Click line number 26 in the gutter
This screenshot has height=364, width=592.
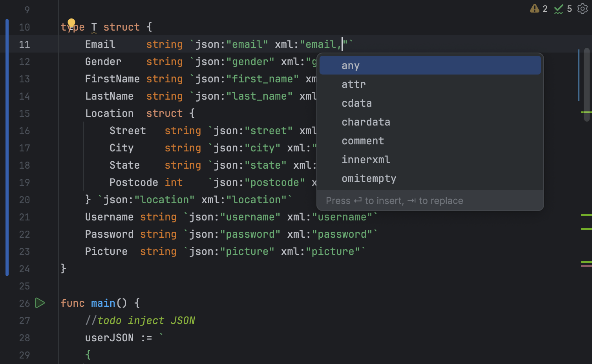click(24, 303)
